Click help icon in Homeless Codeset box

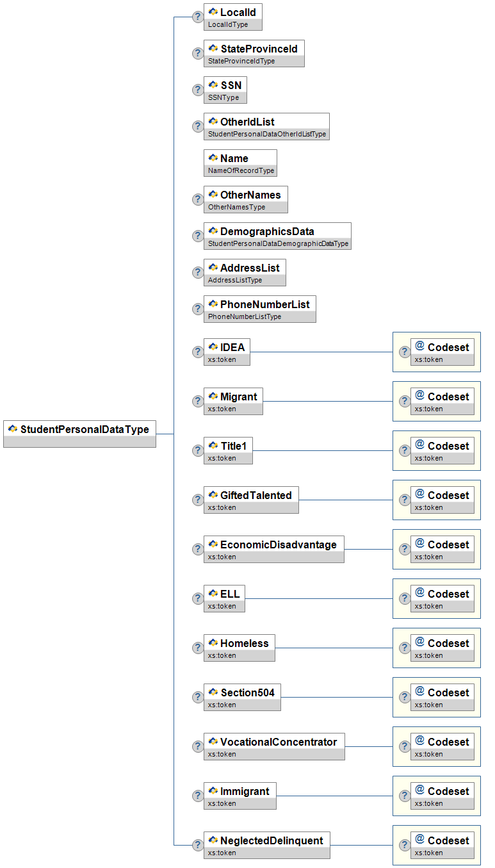click(x=405, y=648)
